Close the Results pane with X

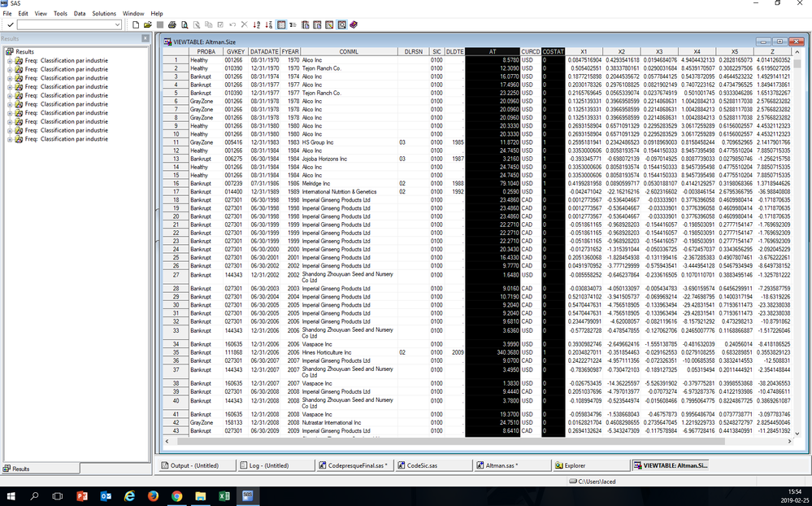click(145, 38)
